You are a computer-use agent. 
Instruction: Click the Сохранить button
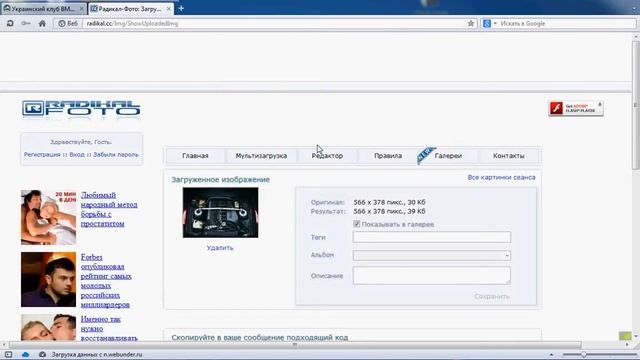(x=492, y=296)
